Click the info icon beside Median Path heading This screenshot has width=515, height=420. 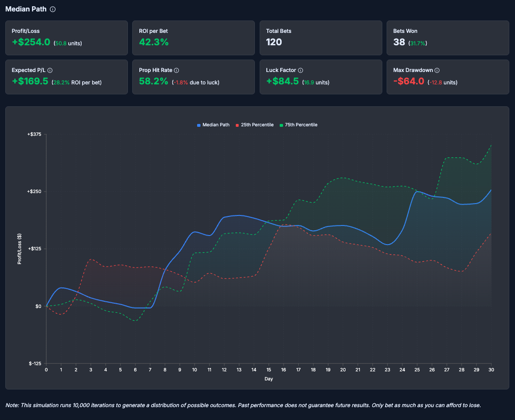pyautogui.click(x=52, y=9)
